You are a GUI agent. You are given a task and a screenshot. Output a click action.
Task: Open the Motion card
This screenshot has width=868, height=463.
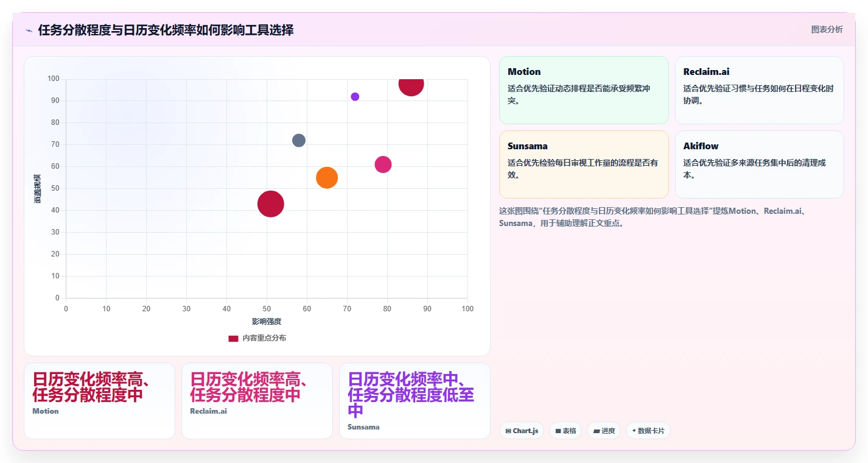click(584, 90)
